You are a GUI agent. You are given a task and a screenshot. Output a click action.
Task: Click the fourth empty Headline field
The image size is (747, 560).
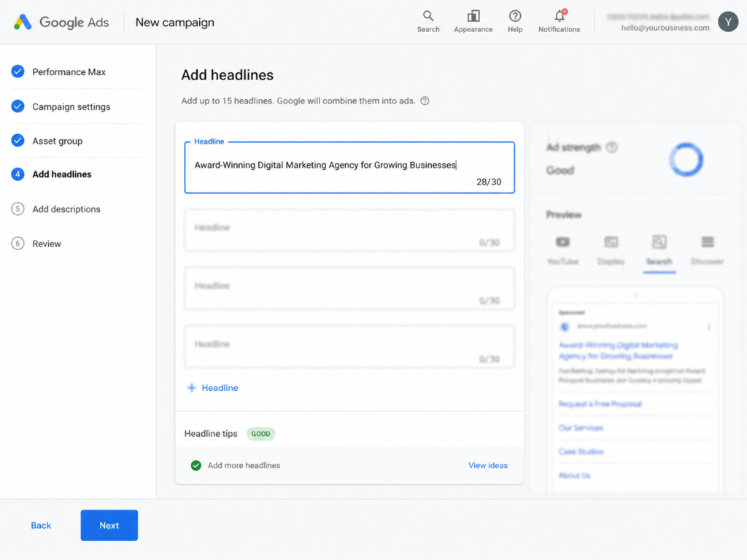coord(349,346)
